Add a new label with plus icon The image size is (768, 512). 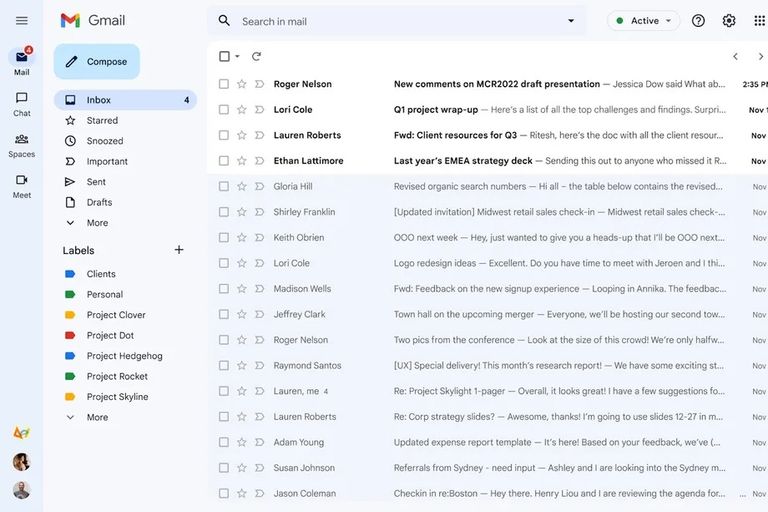point(179,250)
